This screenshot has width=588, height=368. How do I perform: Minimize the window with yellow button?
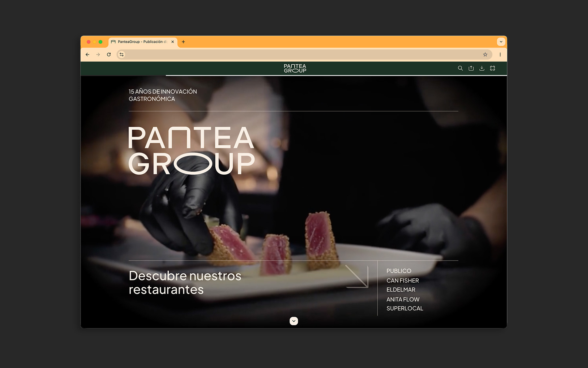[95, 42]
